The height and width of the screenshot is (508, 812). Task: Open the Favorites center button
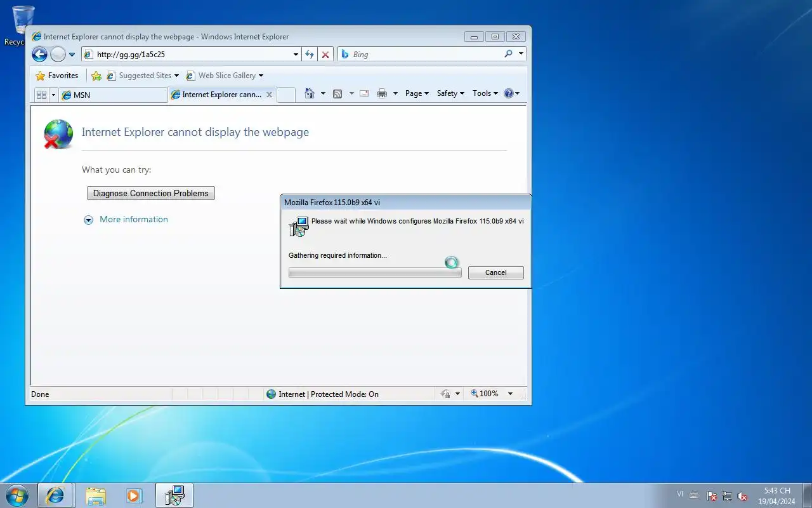pos(57,76)
